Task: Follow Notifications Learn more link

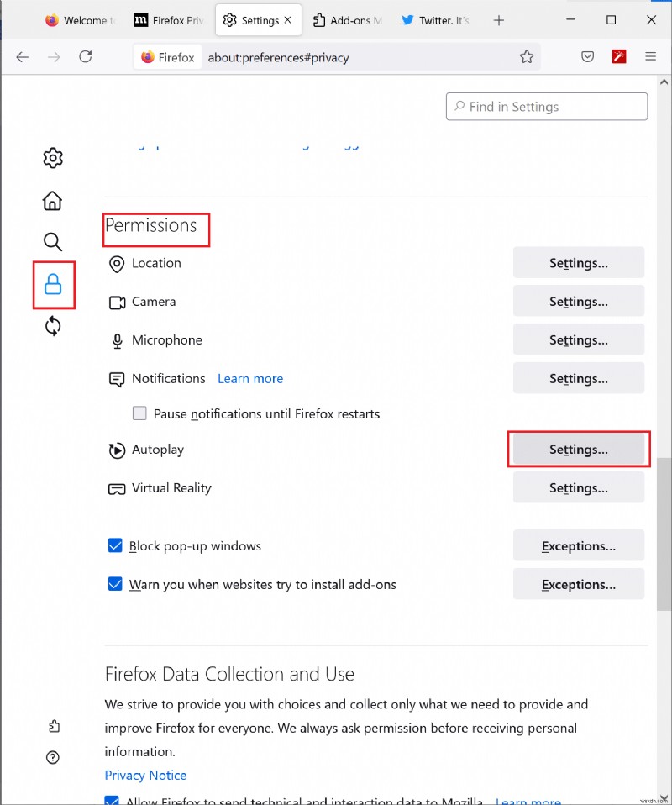Action: click(x=250, y=379)
